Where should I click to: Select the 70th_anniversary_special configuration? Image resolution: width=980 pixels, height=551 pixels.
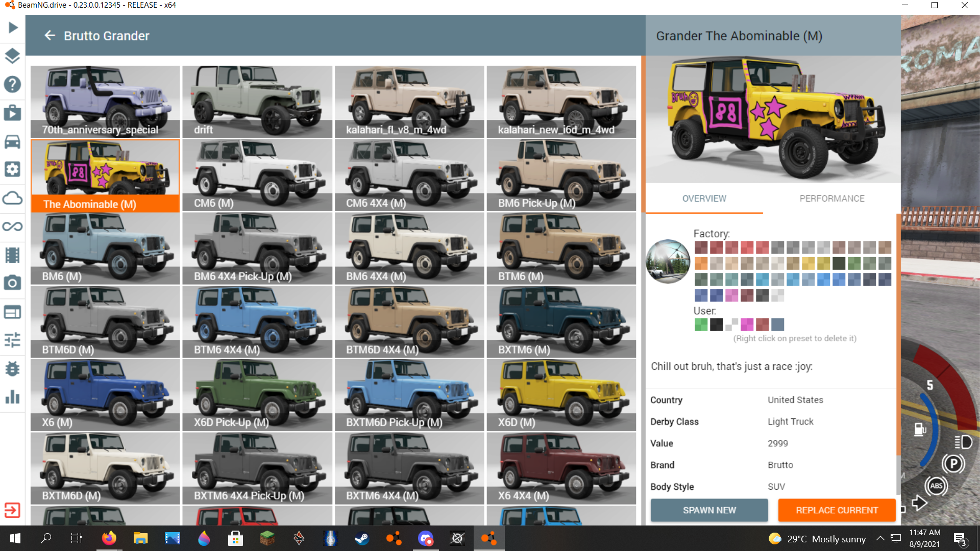coord(105,102)
